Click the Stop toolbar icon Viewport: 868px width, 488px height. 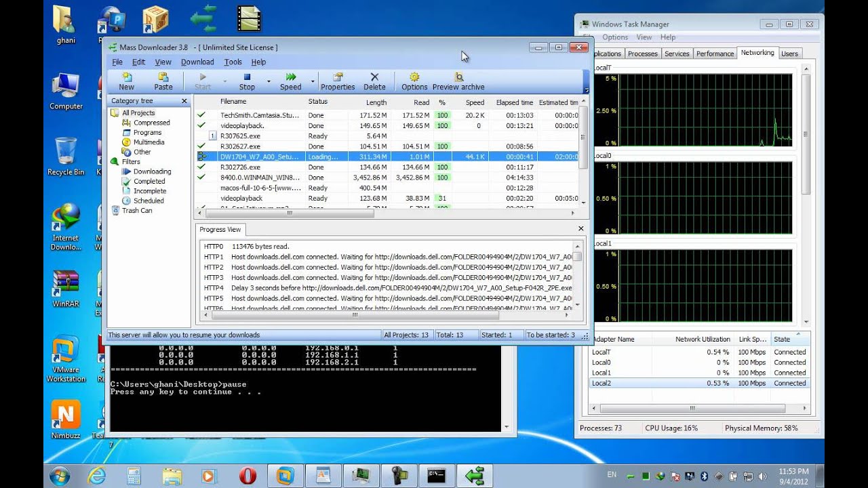[247, 81]
